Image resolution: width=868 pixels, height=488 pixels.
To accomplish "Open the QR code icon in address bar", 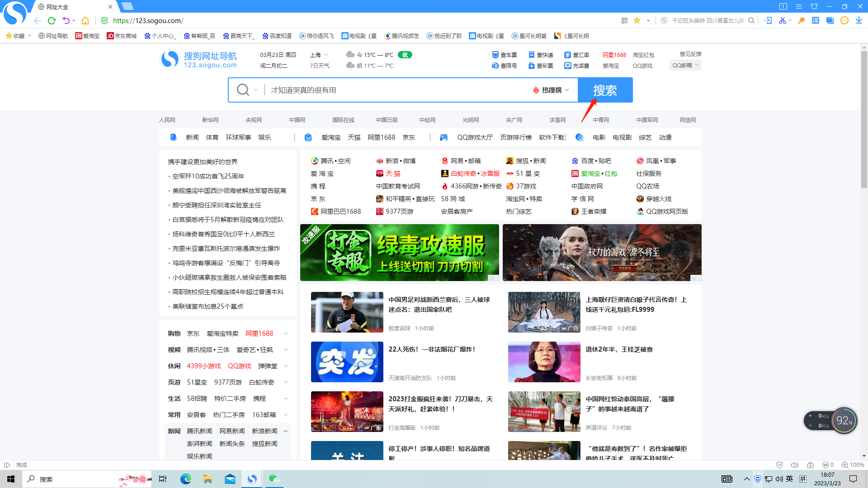I will (x=624, y=20).
